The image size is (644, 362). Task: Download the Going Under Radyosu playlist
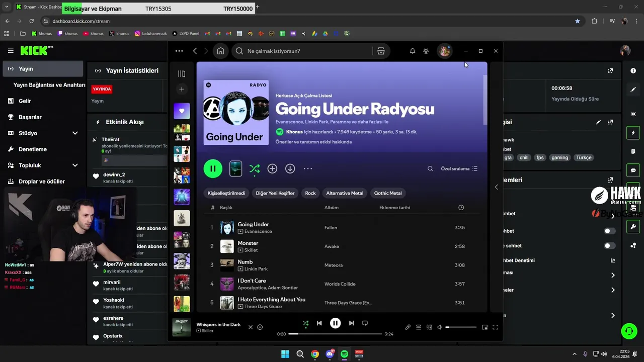pyautogui.click(x=290, y=169)
